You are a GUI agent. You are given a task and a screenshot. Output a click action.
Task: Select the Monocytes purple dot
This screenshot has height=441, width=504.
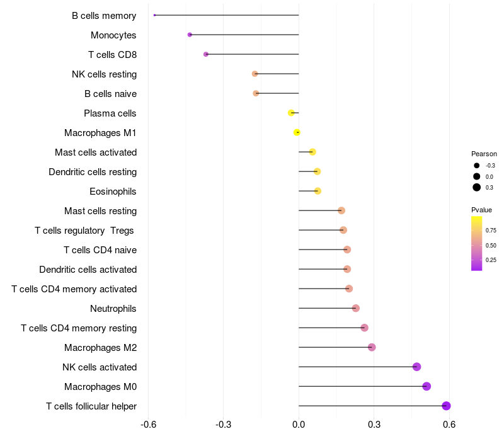click(190, 35)
